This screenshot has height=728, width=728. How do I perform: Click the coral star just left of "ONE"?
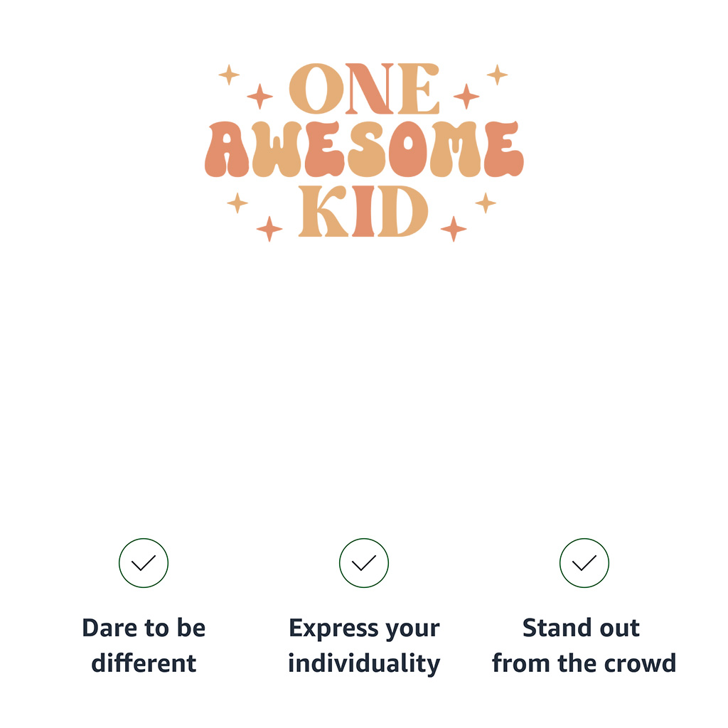259,96
